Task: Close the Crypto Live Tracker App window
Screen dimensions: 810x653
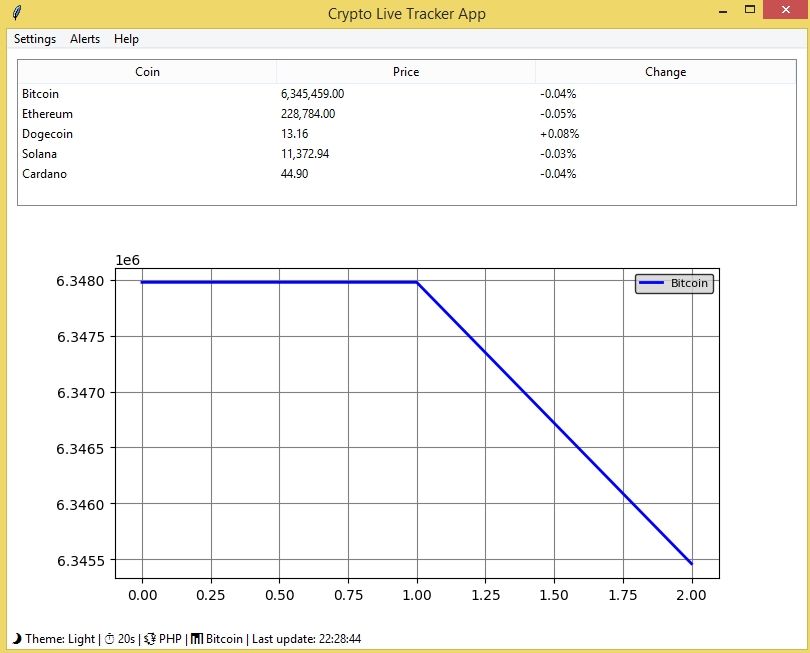Action: (786, 10)
